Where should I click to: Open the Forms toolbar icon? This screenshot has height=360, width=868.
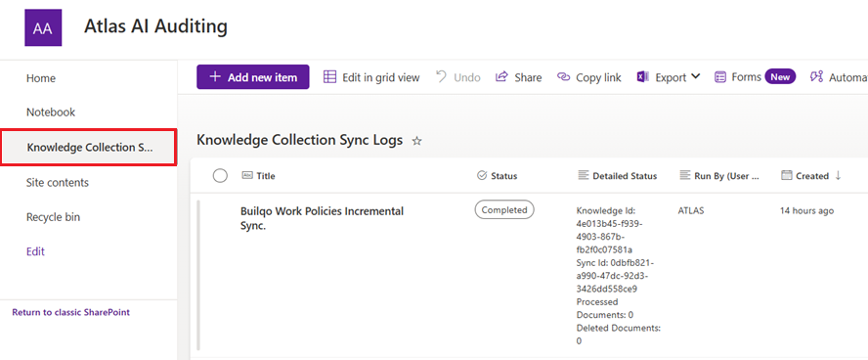720,77
